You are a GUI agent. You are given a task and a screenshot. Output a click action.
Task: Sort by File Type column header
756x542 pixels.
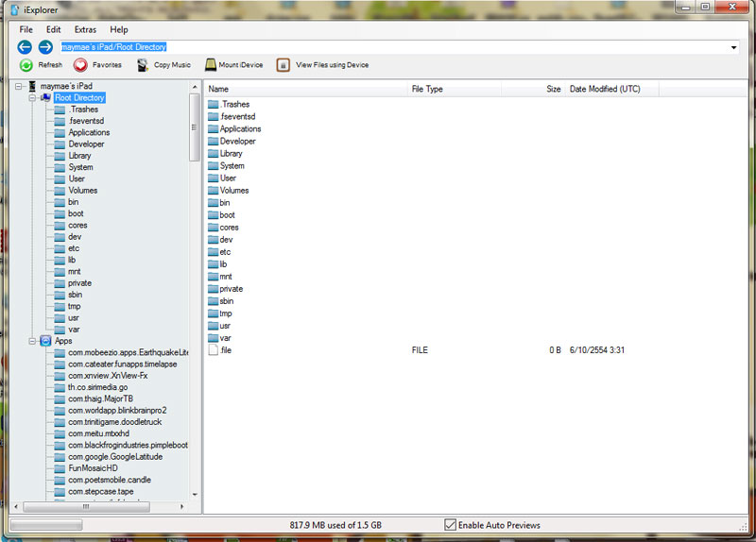tap(455, 89)
